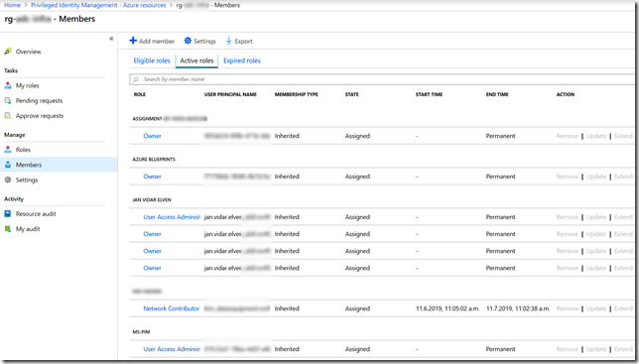Screen dimensions: 639x364
Task: Click the My roles icon
Action: (x=8, y=85)
